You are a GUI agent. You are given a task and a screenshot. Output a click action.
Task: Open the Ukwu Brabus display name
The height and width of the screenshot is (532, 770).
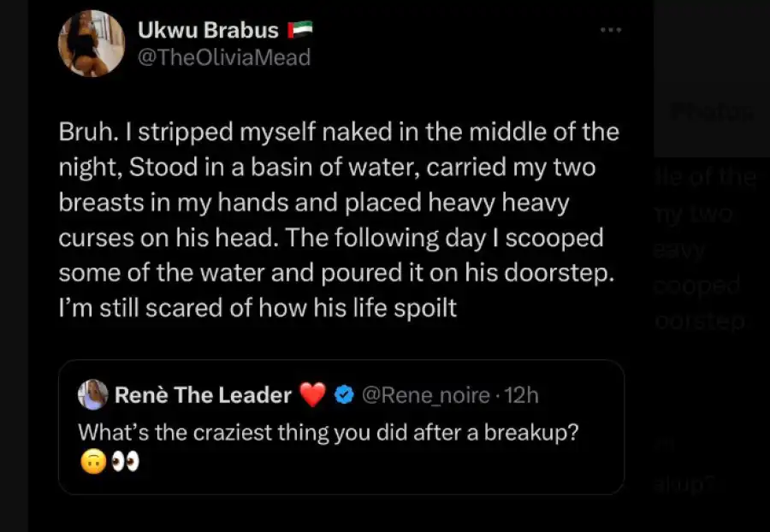[208, 31]
